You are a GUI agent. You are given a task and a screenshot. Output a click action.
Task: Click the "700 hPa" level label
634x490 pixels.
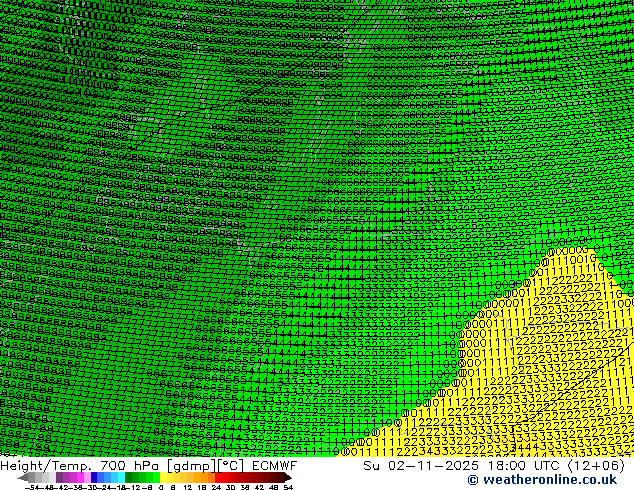pyautogui.click(x=129, y=466)
